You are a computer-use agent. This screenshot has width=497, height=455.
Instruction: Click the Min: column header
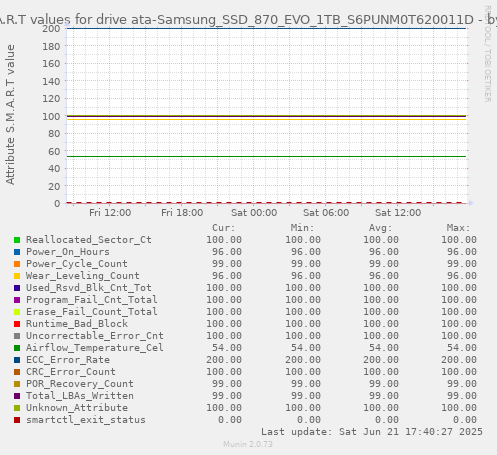(x=302, y=228)
